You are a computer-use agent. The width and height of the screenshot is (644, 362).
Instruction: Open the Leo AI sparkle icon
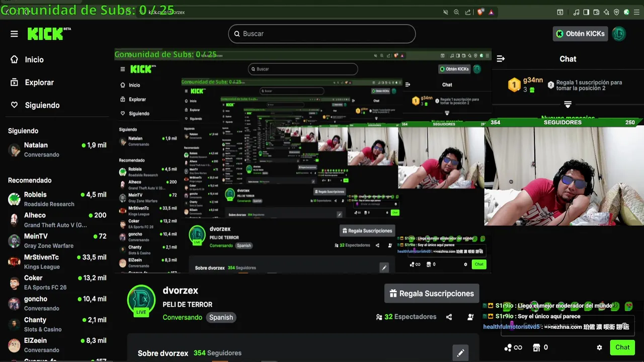pos(606,12)
